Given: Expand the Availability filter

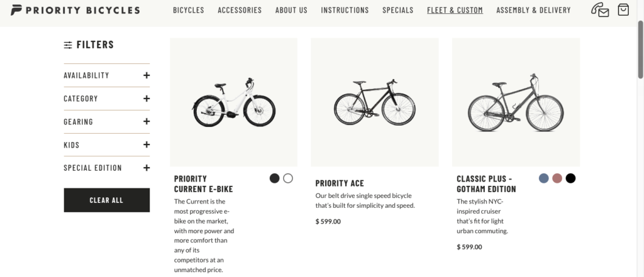Looking at the screenshot, I should [x=147, y=75].
